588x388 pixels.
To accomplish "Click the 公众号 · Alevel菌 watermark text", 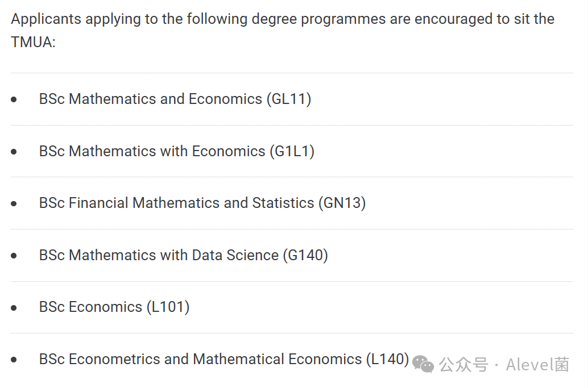I will tap(504, 364).
